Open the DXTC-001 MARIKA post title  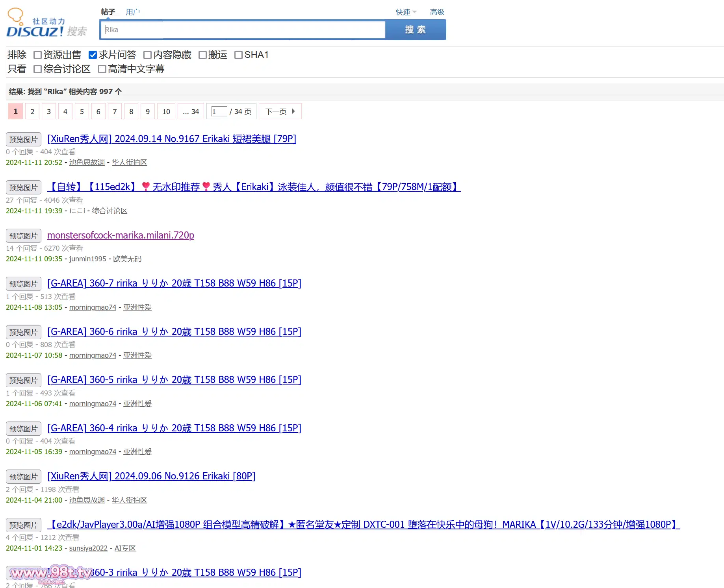364,524
